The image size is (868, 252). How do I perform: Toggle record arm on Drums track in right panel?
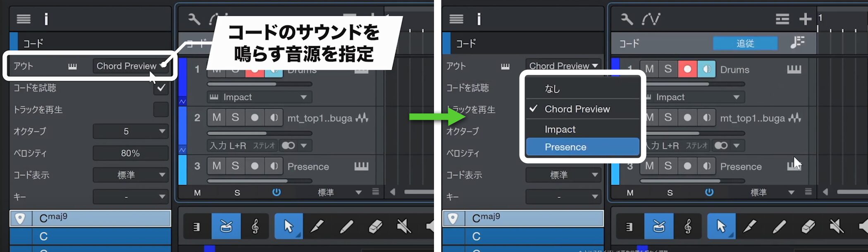tap(687, 69)
